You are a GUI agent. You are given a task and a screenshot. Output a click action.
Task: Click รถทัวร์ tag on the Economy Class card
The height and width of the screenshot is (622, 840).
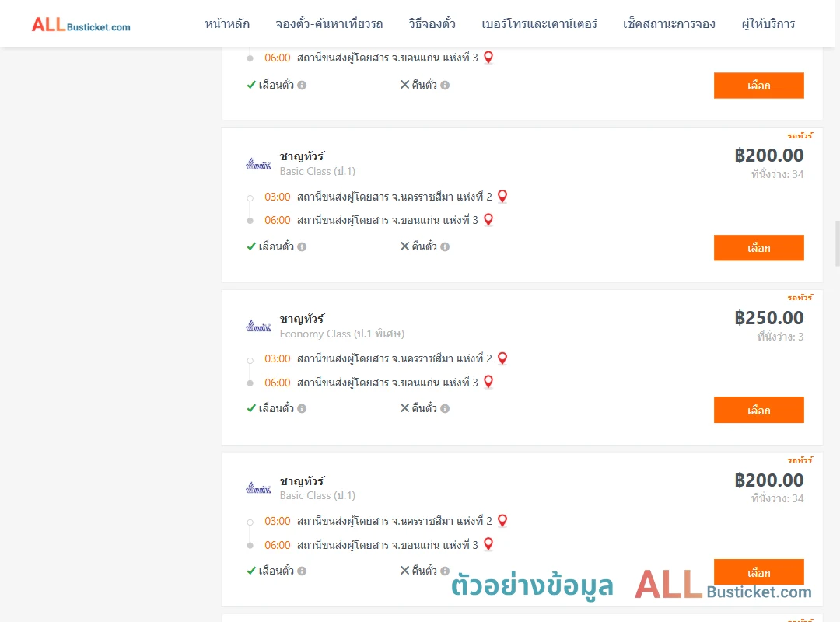pyautogui.click(x=800, y=297)
